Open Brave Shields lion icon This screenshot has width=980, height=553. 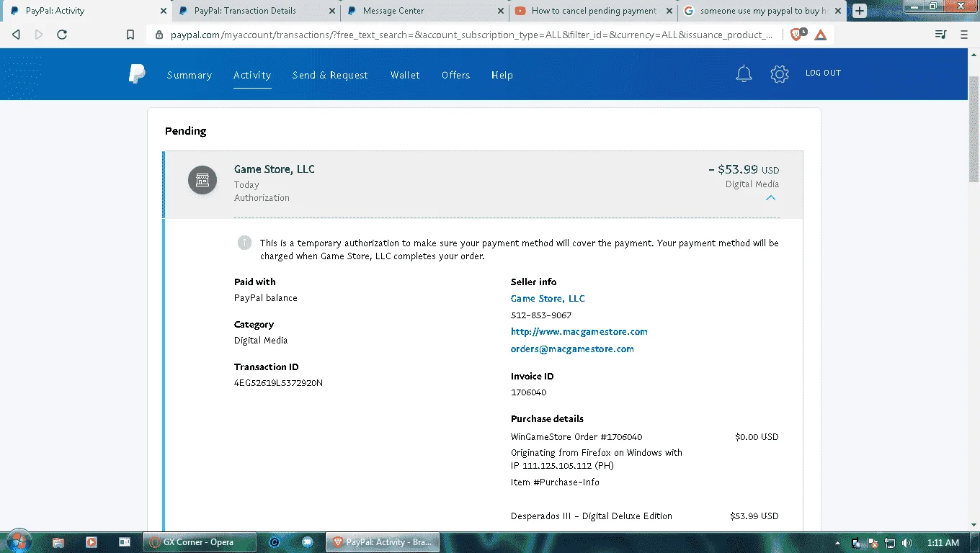pyautogui.click(x=797, y=34)
